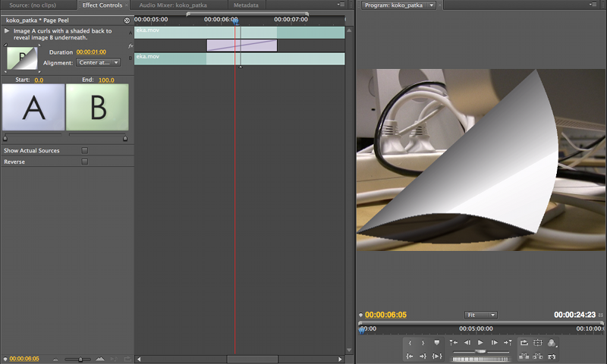Click the scroll-down arrow of timeline scrollbar
The height and width of the screenshot is (364, 607).
[x=349, y=350]
